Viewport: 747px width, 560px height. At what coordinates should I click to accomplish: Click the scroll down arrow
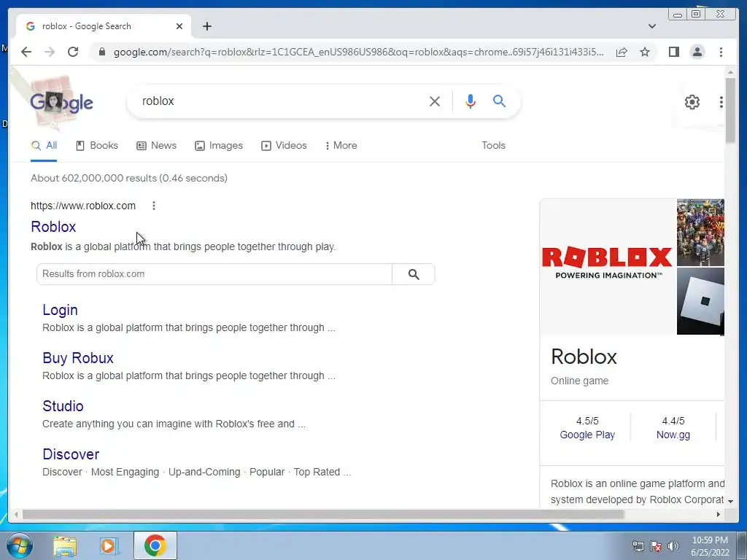coord(730,501)
